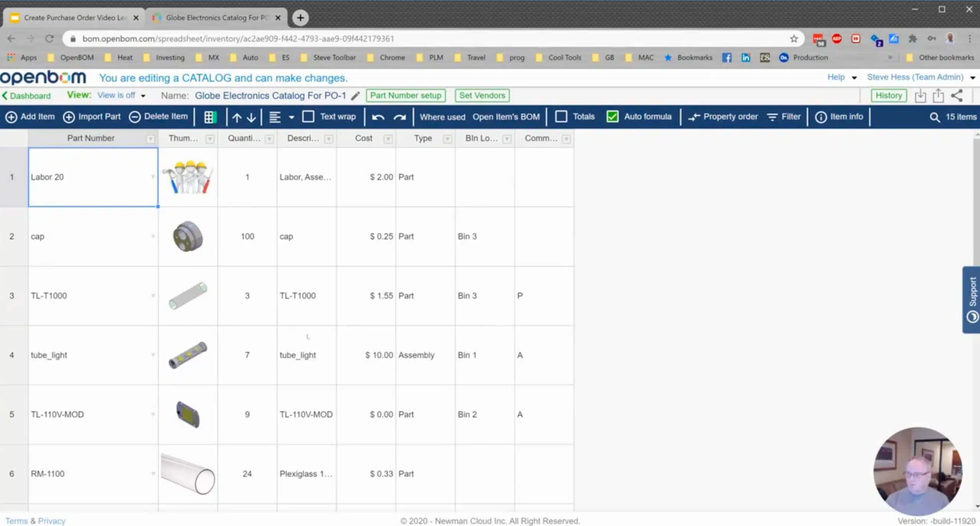Screen dimensions: 980x526
Task: Redo the last change
Action: click(399, 117)
